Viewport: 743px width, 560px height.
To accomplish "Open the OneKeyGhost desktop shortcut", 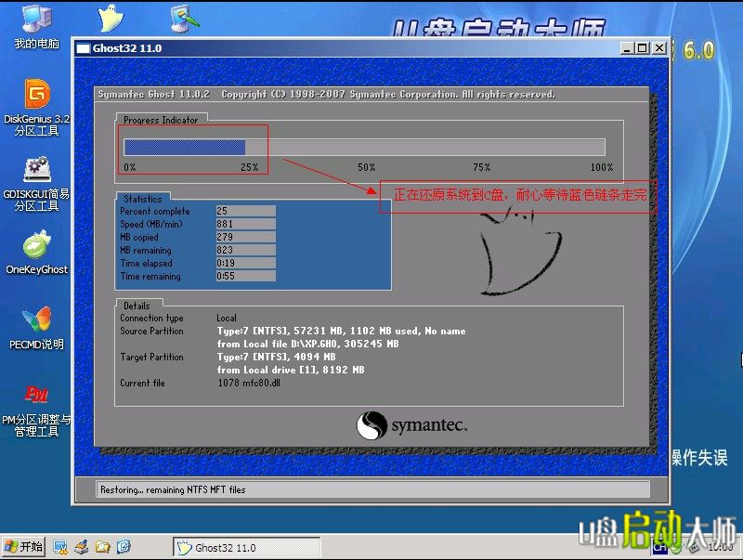I will coord(35,249).
